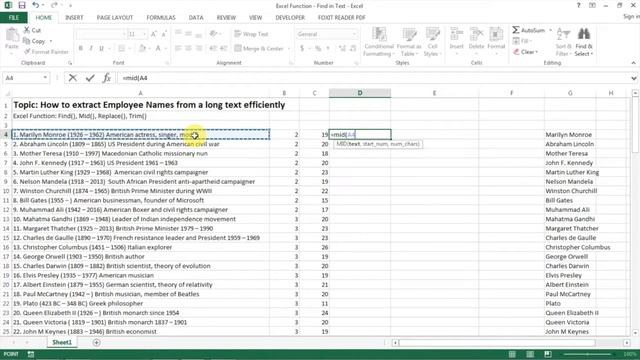The width and height of the screenshot is (640, 360).
Task: Confirm the formula with the checkmark
Action: point(90,78)
